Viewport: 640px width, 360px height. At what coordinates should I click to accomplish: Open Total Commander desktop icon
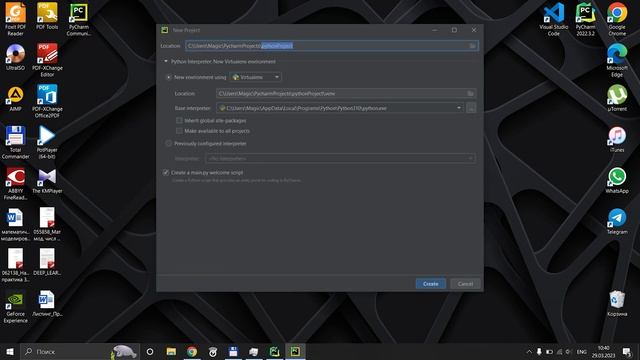pyautogui.click(x=16, y=142)
